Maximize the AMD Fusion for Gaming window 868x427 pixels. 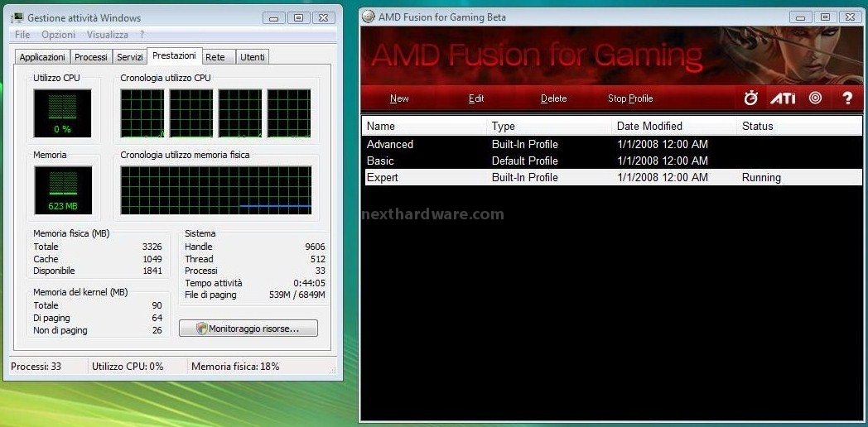pos(825,17)
